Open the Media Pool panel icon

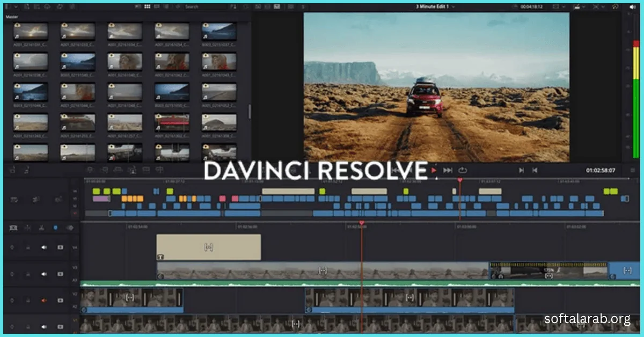point(8,7)
